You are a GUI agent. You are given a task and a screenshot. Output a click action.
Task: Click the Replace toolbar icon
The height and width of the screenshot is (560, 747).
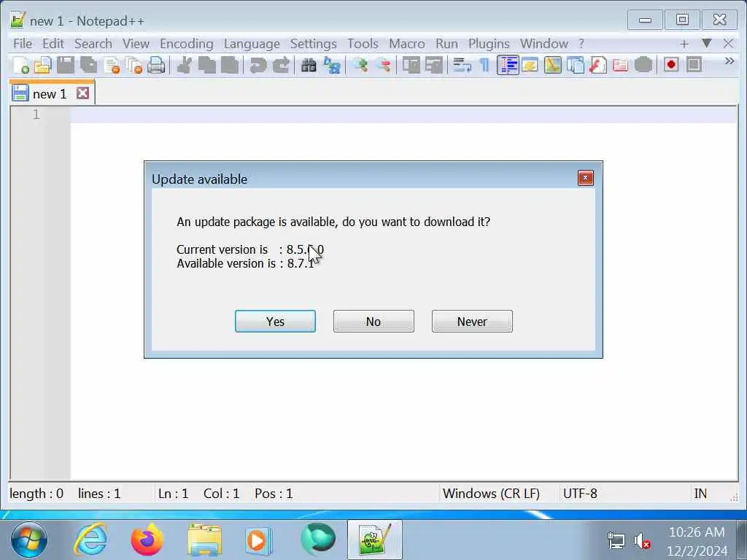[x=332, y=65]
